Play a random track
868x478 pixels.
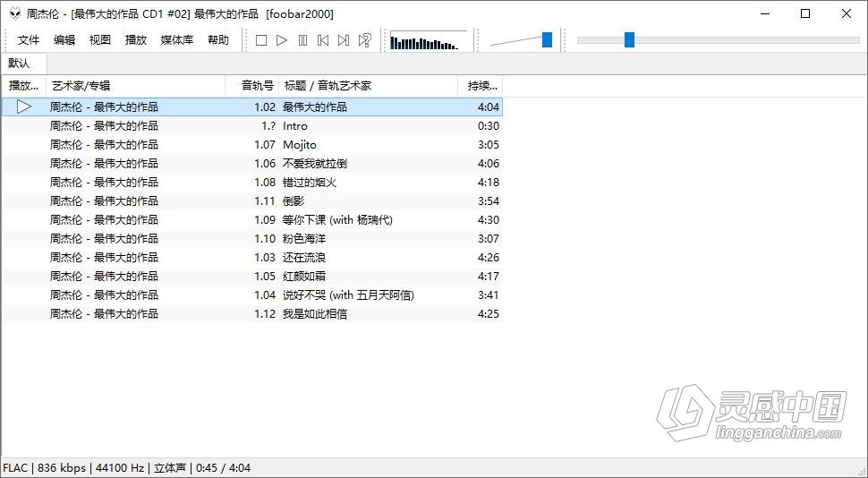[x=364, y=40]
